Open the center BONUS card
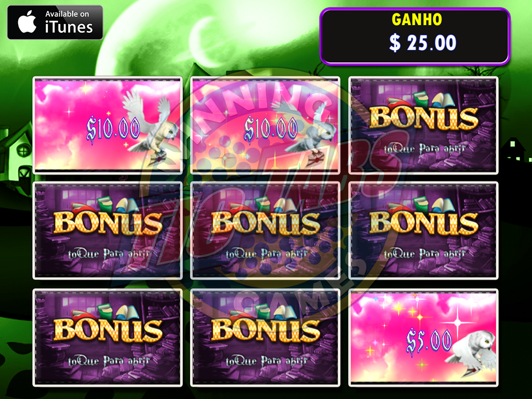 tap(265, 231)
